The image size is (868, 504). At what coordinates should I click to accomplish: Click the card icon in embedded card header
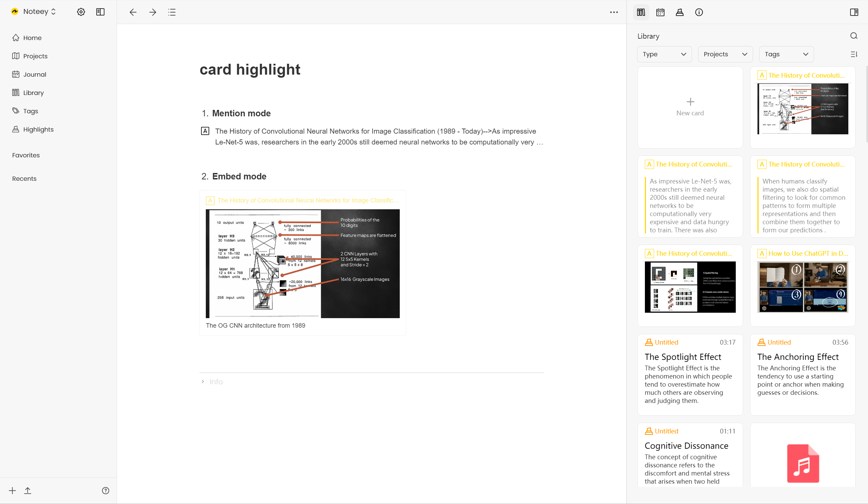210,200
